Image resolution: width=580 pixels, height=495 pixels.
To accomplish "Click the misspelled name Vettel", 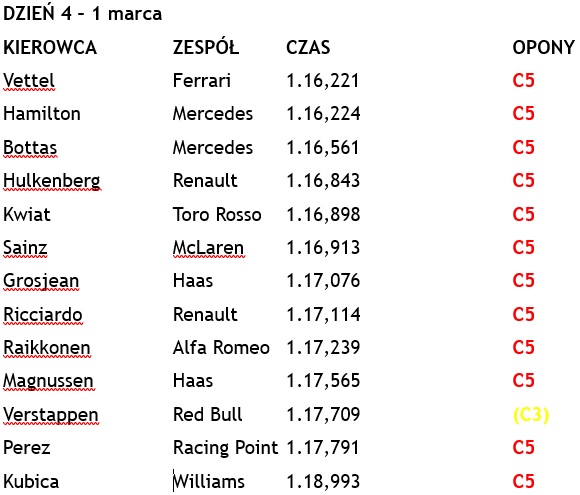I will pos(29,81).
